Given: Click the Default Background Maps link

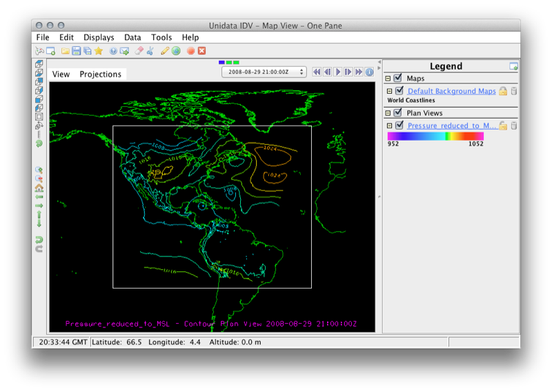Looking at the screenshot, I should click(451, 91).
